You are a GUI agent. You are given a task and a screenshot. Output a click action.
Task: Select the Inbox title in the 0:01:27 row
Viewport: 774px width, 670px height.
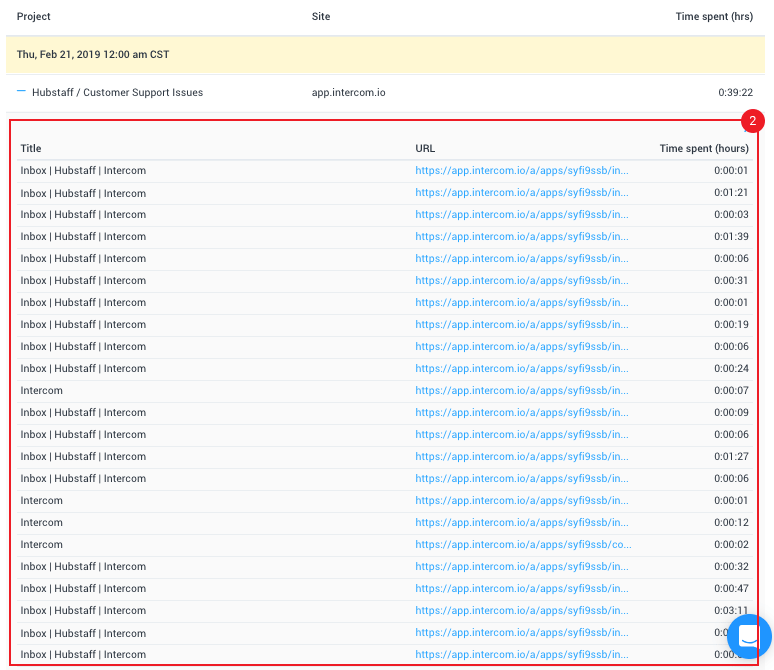pos(83,456)
